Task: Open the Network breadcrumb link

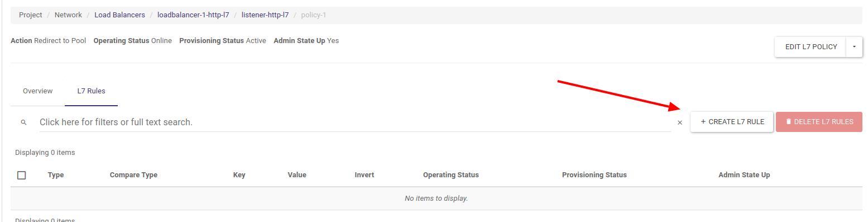Action: 68,15
